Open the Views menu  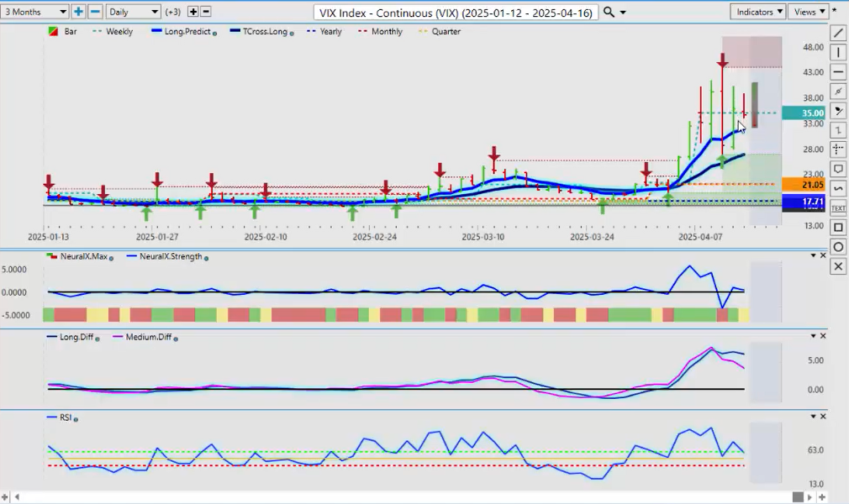click(809, 12)
